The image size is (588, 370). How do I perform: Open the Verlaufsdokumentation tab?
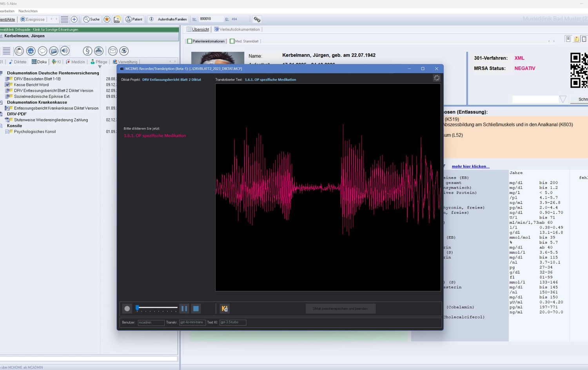[237, 29]
